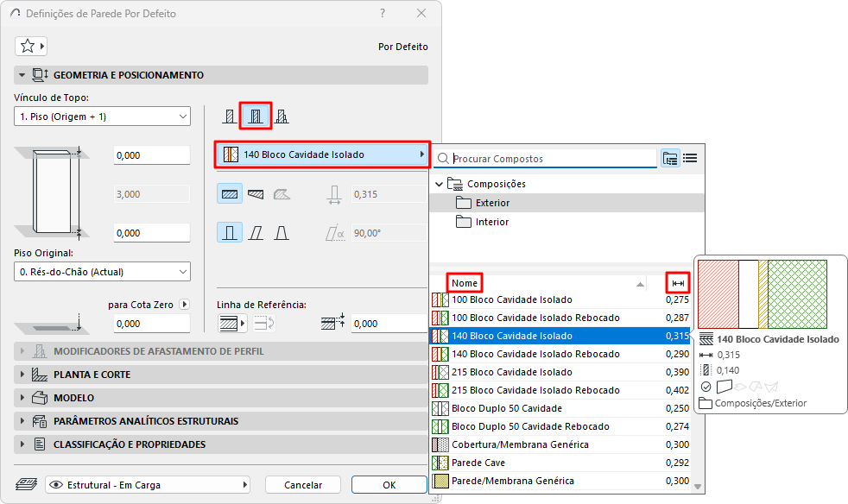Select Bloco Duplo 50 Cavidade Rebocado

(x=560, y=426)
